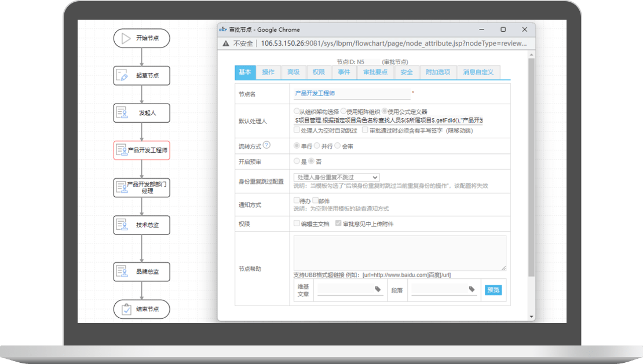This screenshot has width=643, height=364.
Task: Select the 并行 radio button
Action: tap(317, 146)
